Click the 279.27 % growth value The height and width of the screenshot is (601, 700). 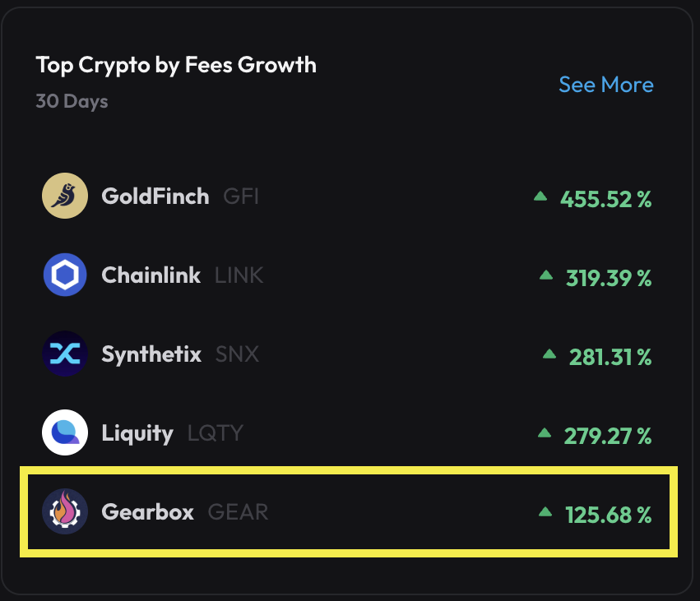coord(608,436)
